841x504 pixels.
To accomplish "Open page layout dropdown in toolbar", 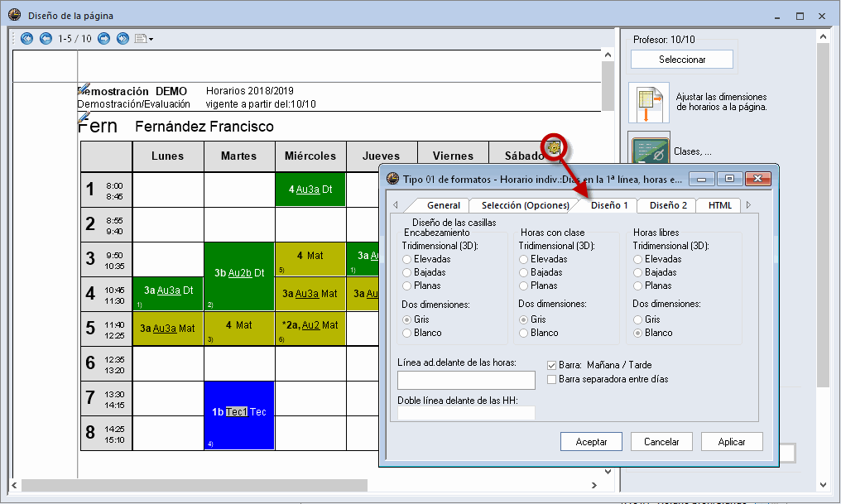I will click(144, 39).
